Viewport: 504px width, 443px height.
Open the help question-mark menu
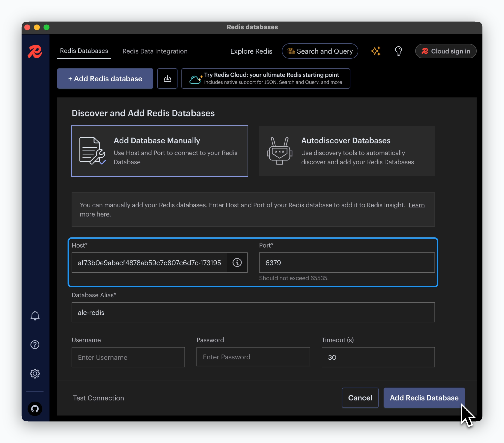(x=35, y=344)
